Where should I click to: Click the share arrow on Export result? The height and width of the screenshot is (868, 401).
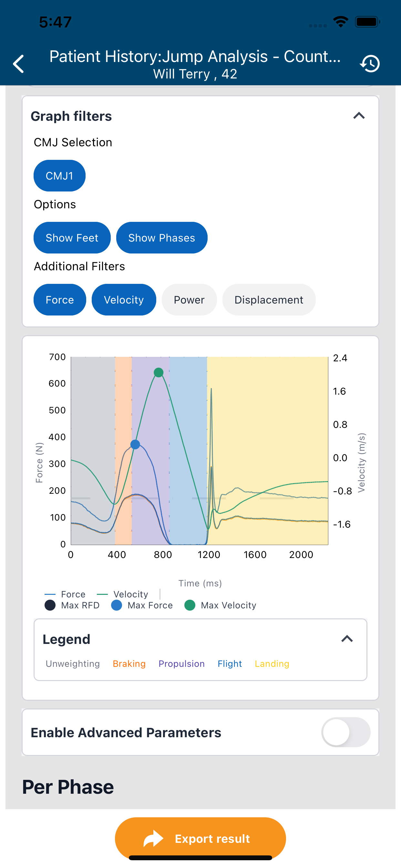pyautogui.click(x=153, y=838)
